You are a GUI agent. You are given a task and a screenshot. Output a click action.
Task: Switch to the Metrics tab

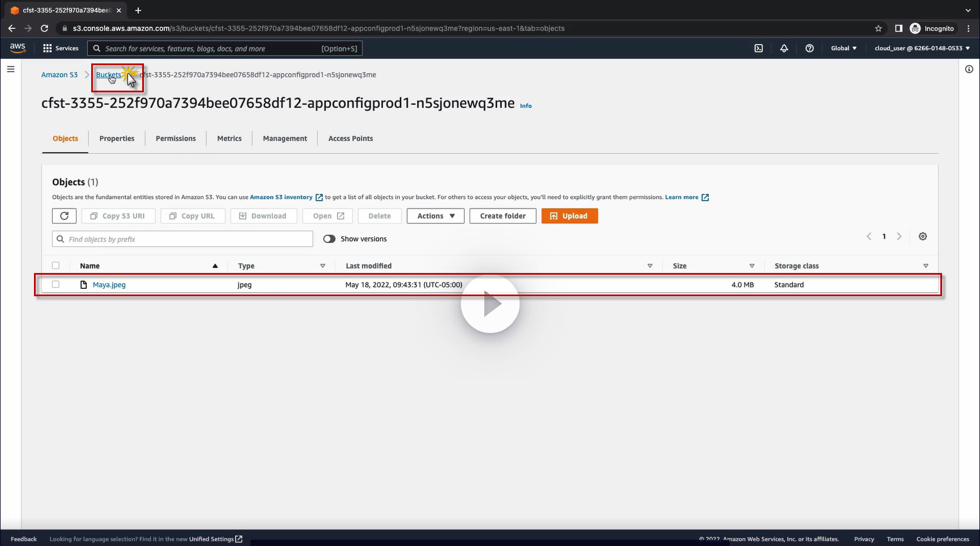[229, 139]
